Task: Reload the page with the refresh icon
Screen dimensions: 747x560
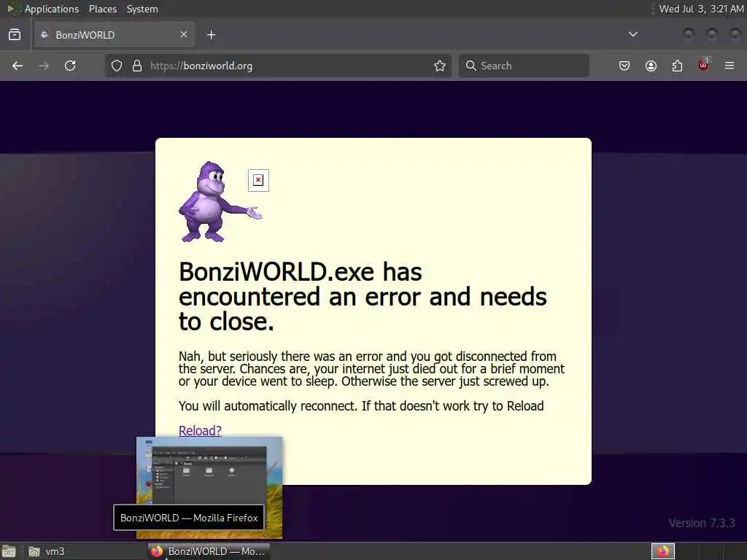Action: coord(70,66)
